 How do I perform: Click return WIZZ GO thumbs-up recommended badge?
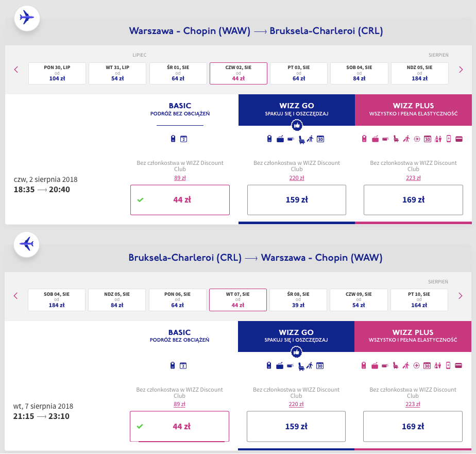296,352
